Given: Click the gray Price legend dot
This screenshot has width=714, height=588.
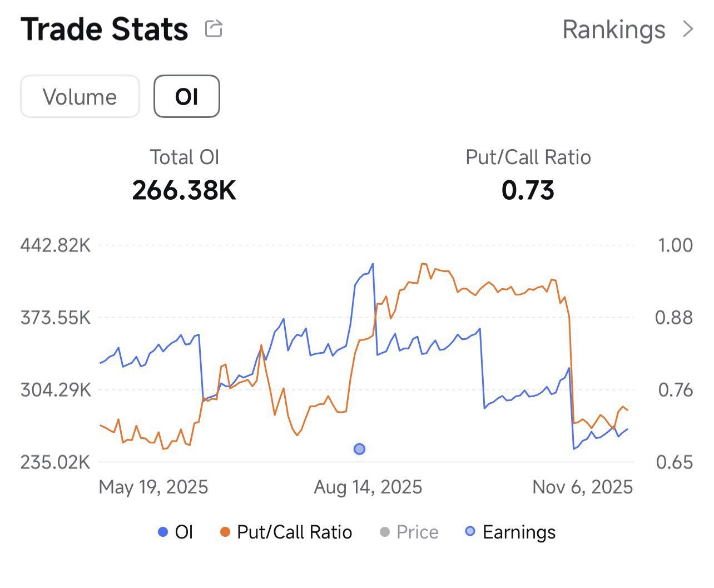Looking at the screenshot, I should 384,532.
